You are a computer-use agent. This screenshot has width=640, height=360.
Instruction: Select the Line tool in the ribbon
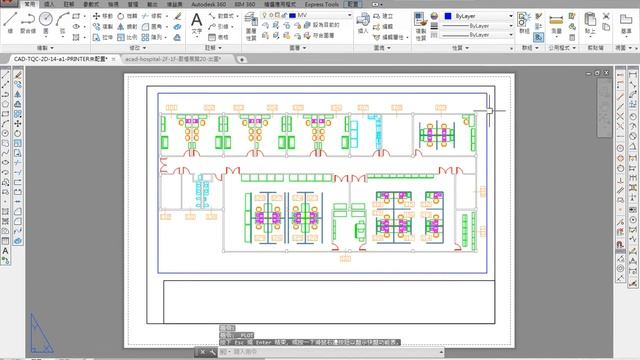coord(10,22)
